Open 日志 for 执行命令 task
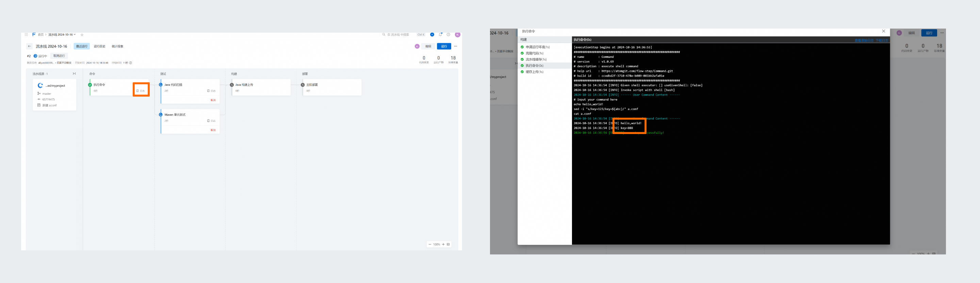 coord(141,91)
